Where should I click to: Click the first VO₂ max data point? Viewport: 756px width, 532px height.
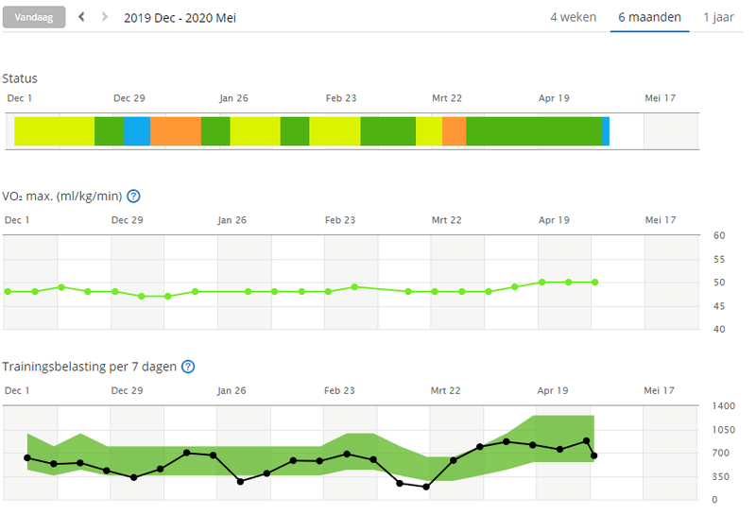(9, 291)
